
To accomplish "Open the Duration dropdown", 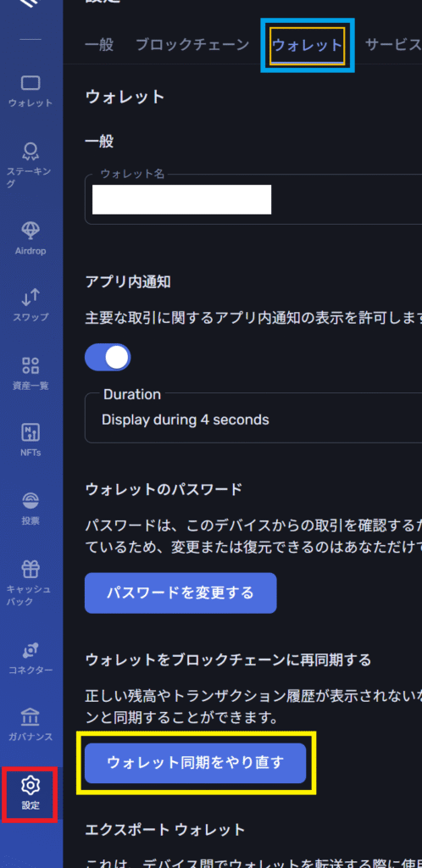I will [253, 419].
